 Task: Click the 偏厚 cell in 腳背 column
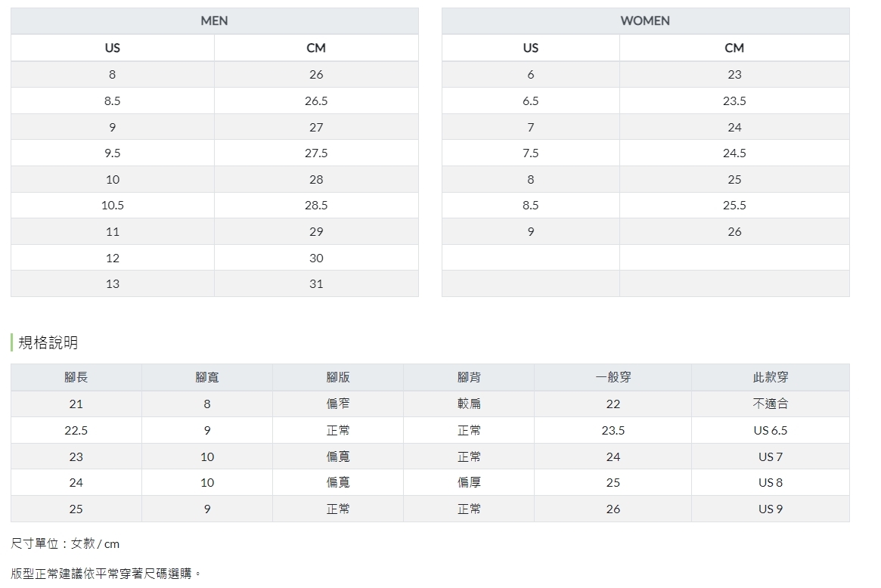tap(469, 483)
